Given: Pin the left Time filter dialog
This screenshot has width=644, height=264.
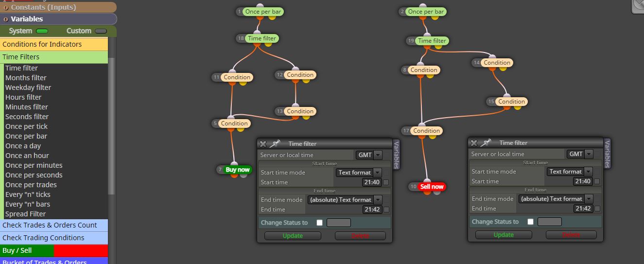Looking at the screenshot, I should 275,143.
